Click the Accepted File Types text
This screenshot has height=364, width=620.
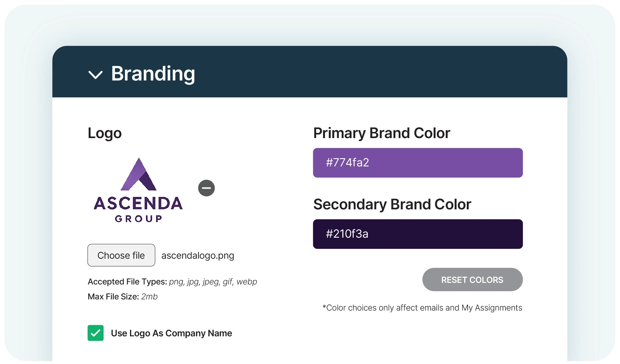[172, 282]
